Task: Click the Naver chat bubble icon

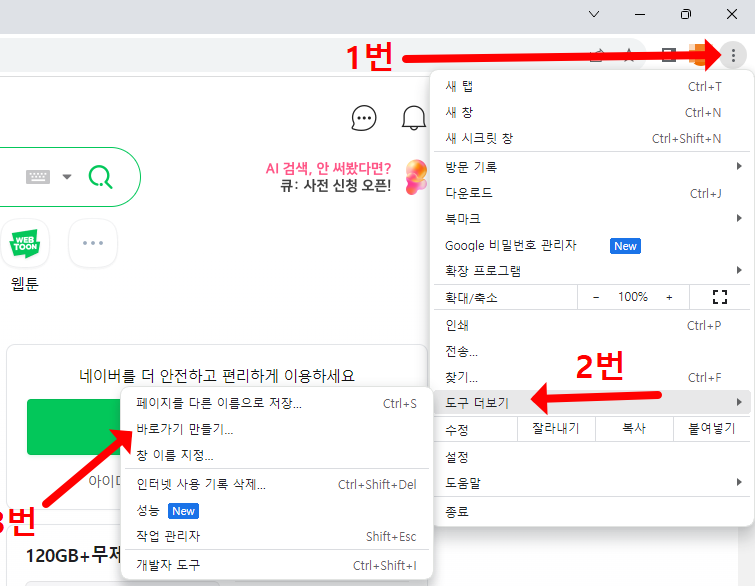Action: (364, 117)
